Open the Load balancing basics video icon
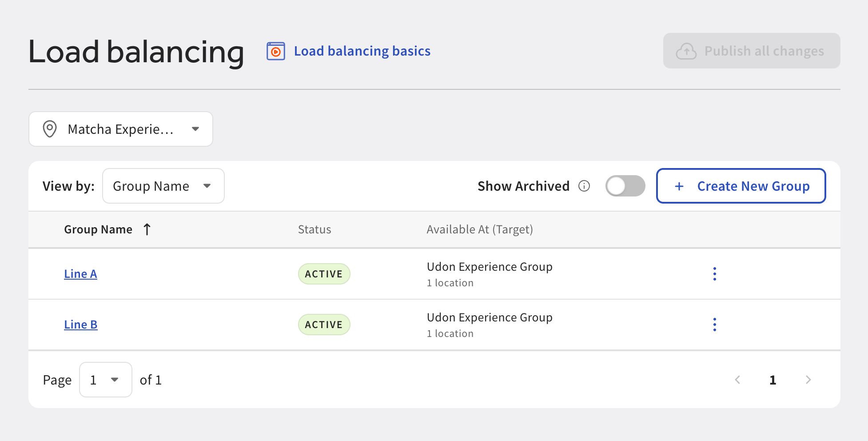The height and width of the screenshot is (441, 868). [x=275, y=51]
